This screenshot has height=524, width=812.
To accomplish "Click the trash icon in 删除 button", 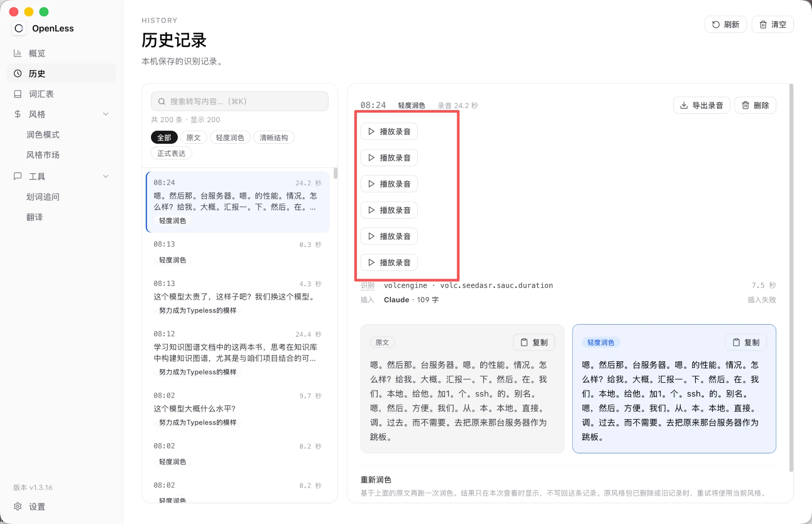I will [745, 106].
